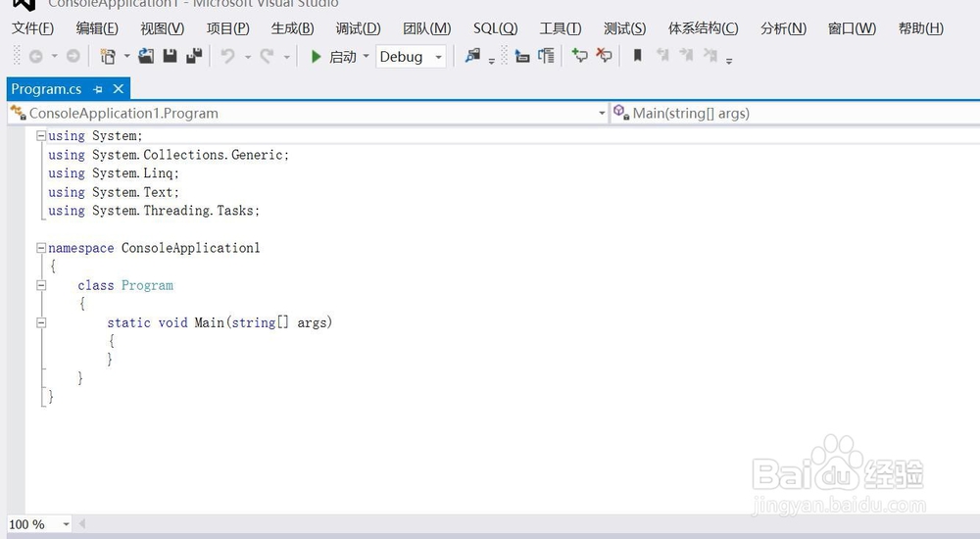Click the Undo toolbar icon

pyautogui.click(x=228, y=57)
